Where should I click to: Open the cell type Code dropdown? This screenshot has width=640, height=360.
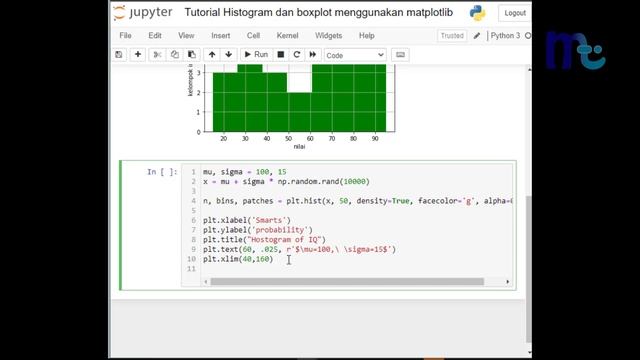tap(355, 55)
